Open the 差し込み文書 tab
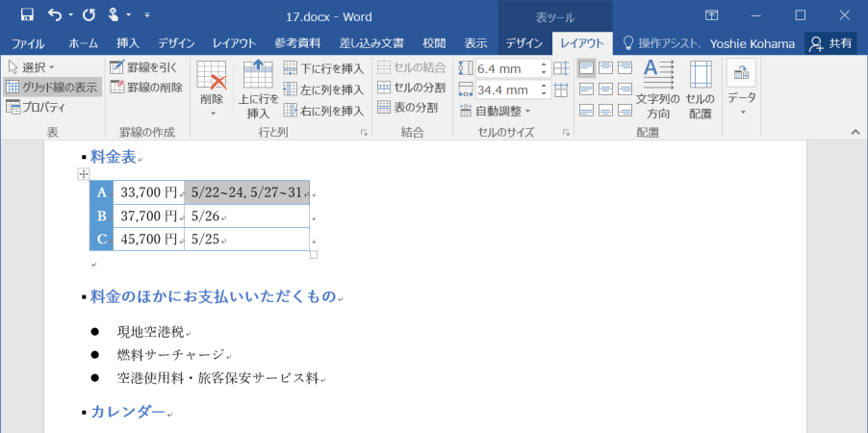This screenshot has height=433, width=868. tap(371, 43)
